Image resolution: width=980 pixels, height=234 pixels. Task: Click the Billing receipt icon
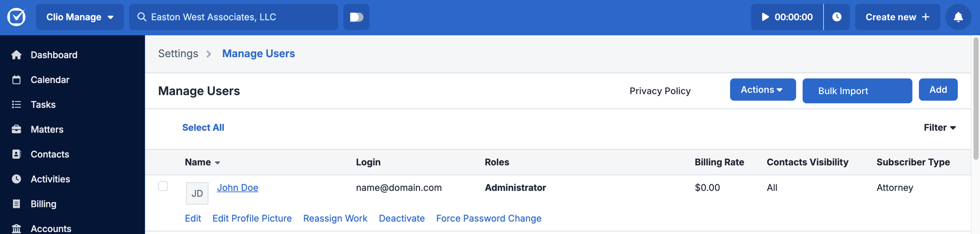tap(16, 204)
